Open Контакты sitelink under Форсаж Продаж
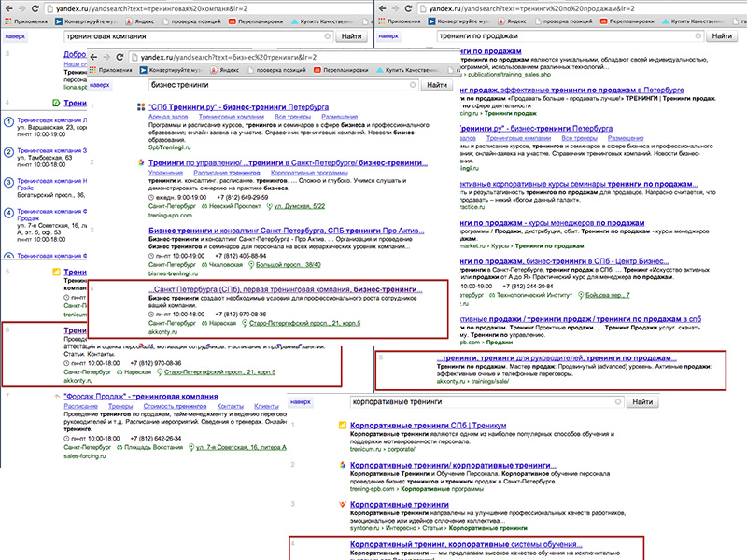This screenshot has height=560, width=747. click(x=230, y=406)
